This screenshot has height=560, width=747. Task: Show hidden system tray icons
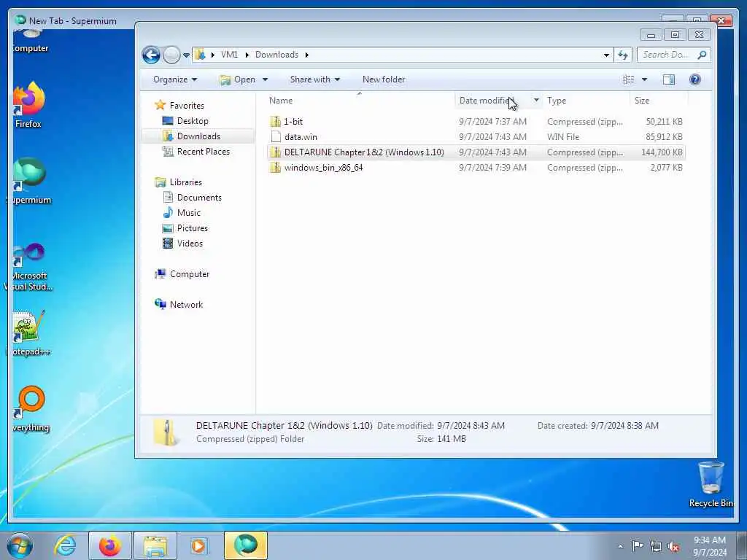620,546
